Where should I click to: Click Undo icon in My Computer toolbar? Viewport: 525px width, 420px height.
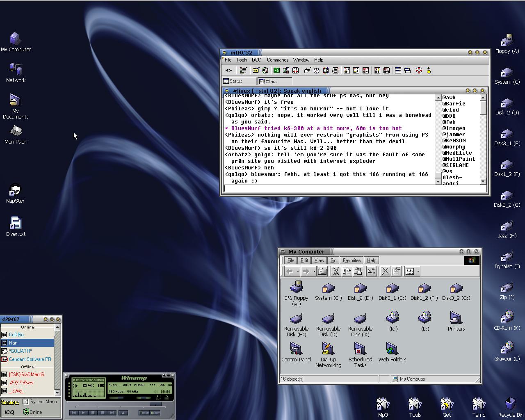(371, 271)
